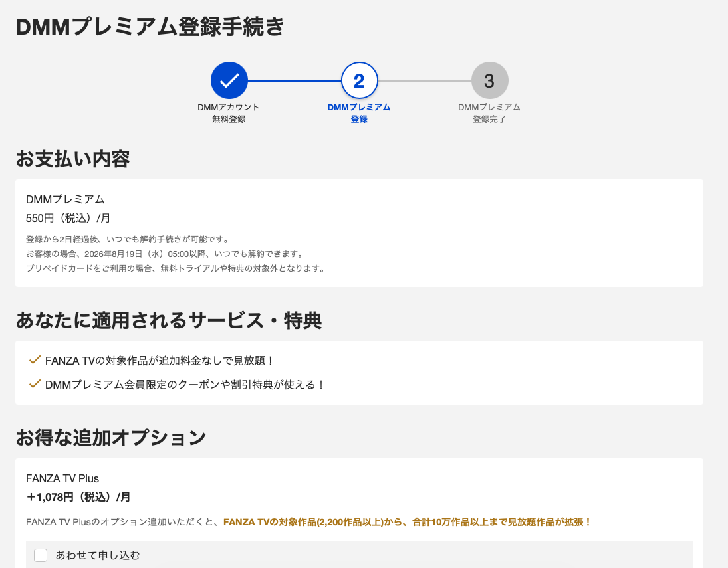Screen dimensions: 728x568
Task: Click the step 2 circle
Action: coord(360,80)
